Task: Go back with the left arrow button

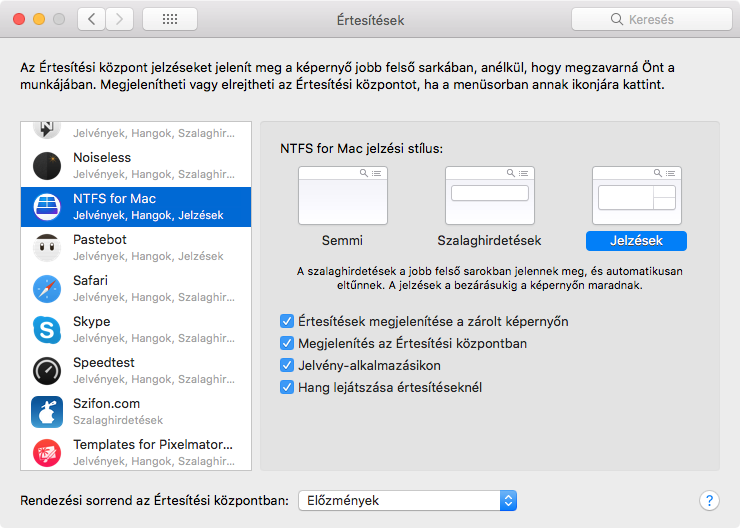Action: (x=91, y=19)
